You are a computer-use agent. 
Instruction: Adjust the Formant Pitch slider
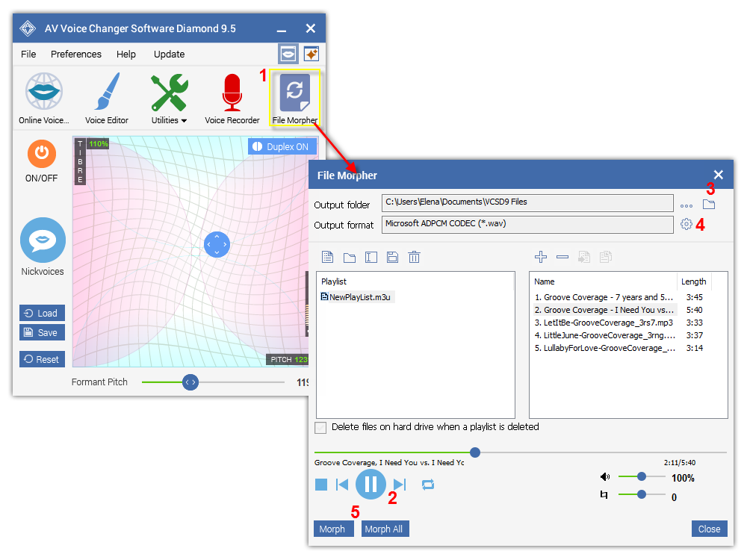tap(191, 382)
